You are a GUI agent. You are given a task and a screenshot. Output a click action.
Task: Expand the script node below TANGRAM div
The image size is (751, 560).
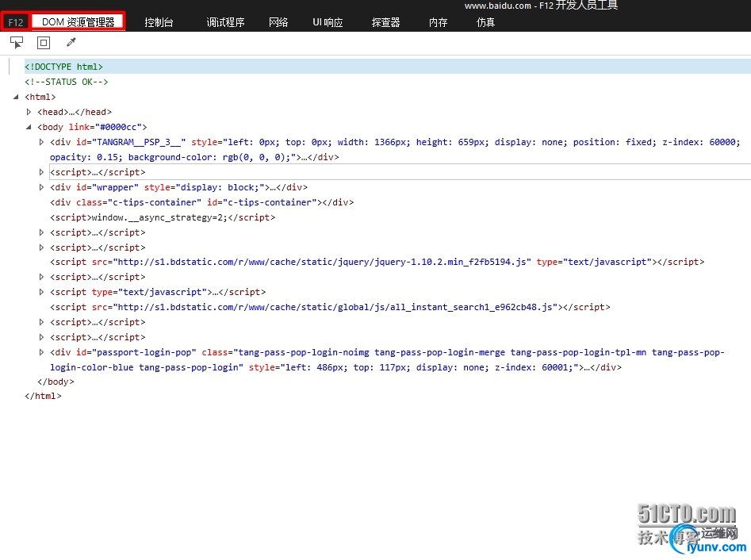click(41, 172)
